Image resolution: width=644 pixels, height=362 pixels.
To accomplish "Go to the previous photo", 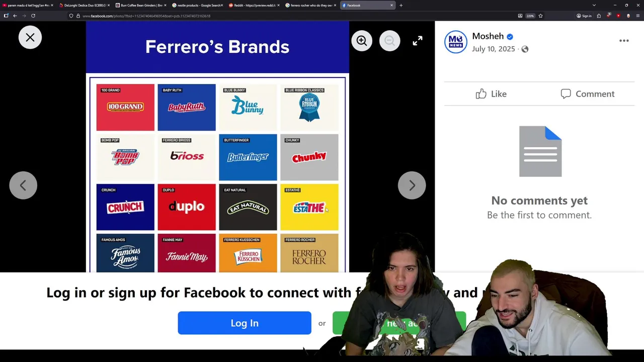I will pos(23,186).
